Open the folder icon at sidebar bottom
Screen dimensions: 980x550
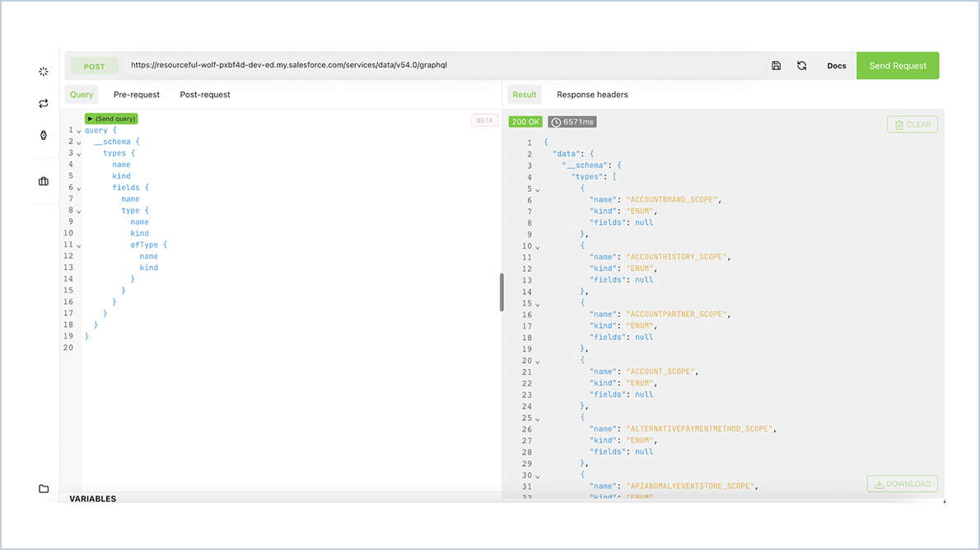click(x=44, y=488)
